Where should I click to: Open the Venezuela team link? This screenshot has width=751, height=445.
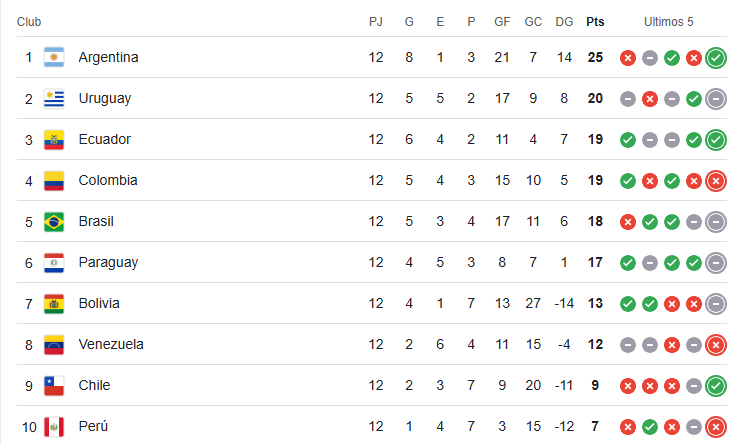point(111,344)
